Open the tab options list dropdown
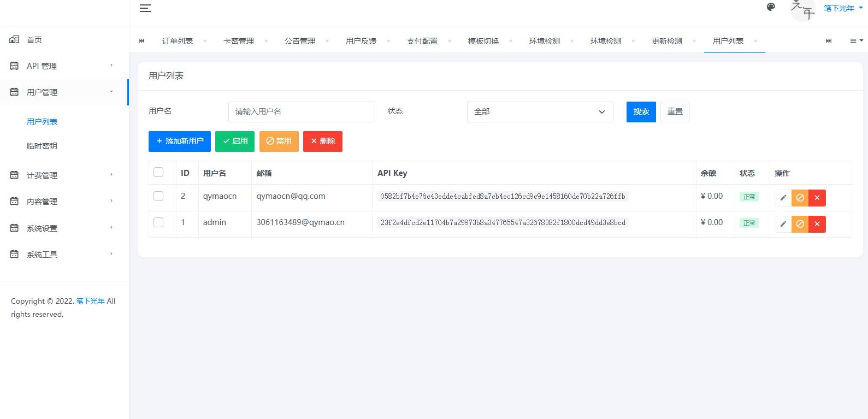This screenshot has width=868, height=419. (x=856, y=40)
